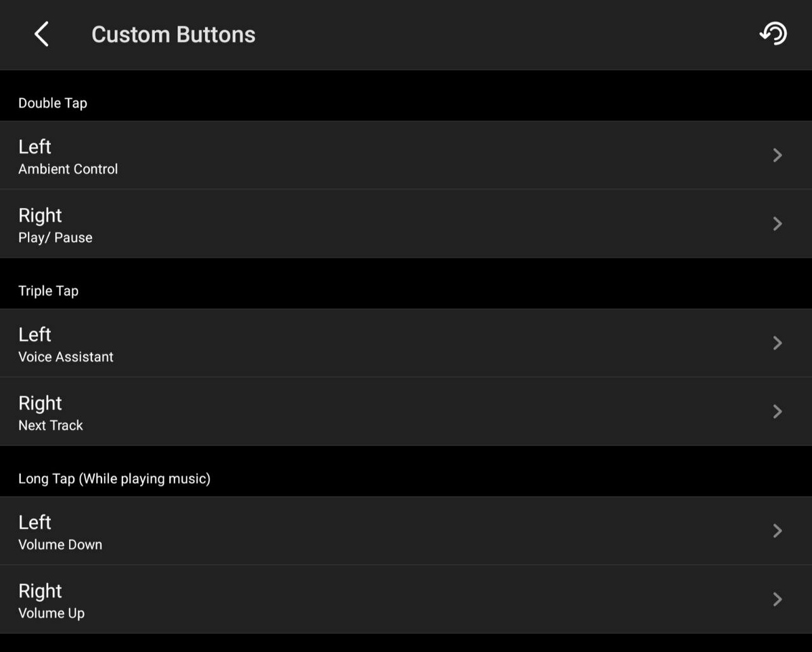The image size is (812, 652).
Task: Click the Long Tap section header
Action: click(x=114, y=479)
